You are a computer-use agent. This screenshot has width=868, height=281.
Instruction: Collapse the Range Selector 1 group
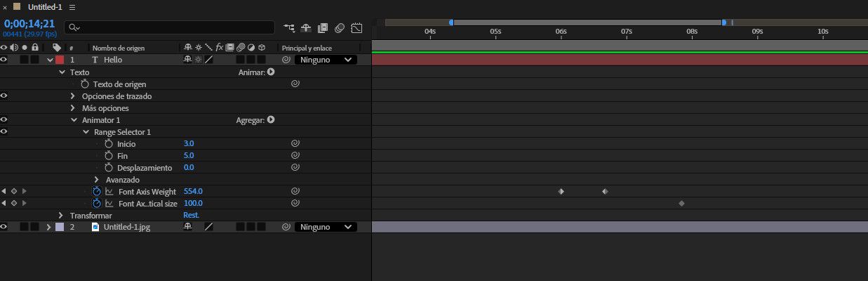tap(86, 132)
